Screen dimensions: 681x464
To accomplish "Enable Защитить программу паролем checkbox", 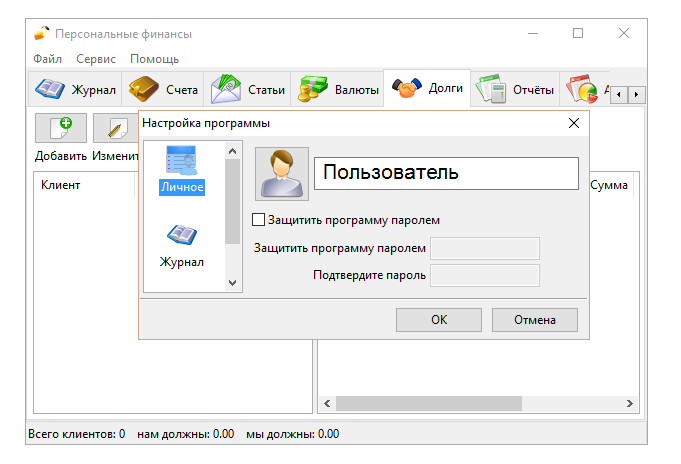I will (258, 219).
